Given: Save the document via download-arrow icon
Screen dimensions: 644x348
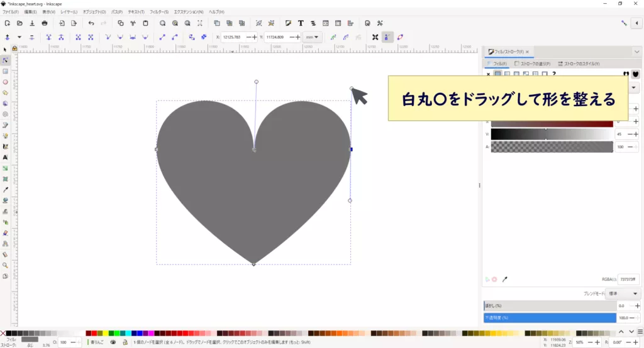Looking at the screenshot, I should coord(32,23).
